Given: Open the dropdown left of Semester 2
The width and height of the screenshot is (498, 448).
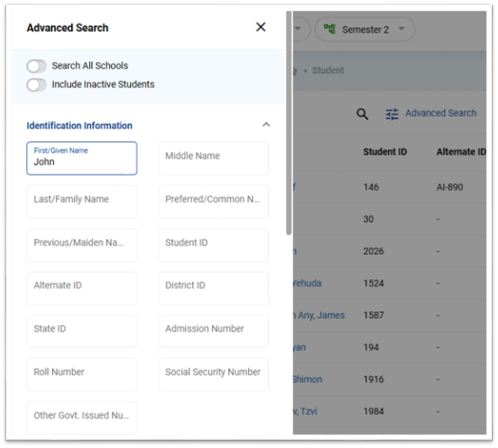Looking at the screenshot, I should tap(298, 29).
